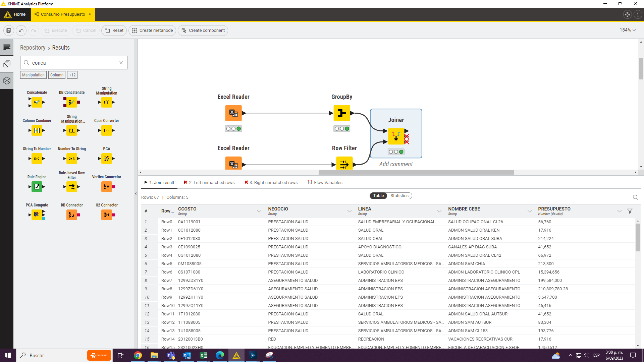Expand the CCOSTO column header dropdown
The width and height of the screenshot is (644, 362).
pos(259,211)
